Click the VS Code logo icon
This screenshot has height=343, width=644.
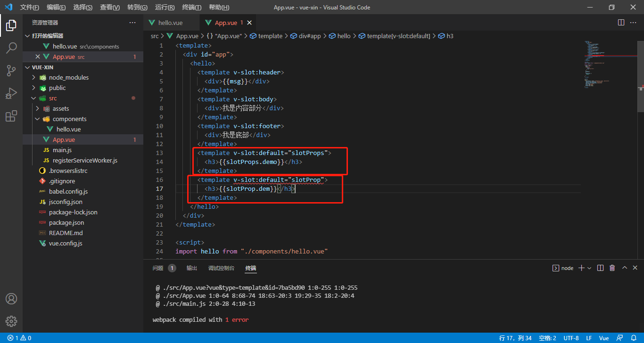8,7
